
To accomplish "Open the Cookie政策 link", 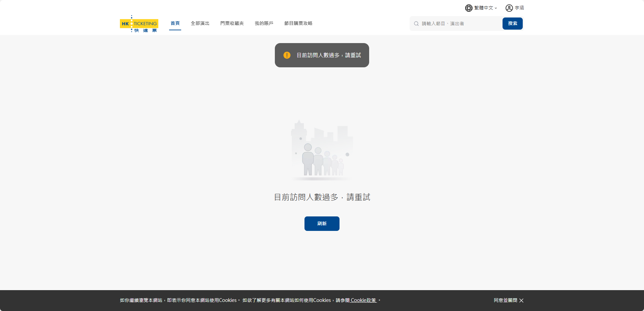I will tap(363, 300).
